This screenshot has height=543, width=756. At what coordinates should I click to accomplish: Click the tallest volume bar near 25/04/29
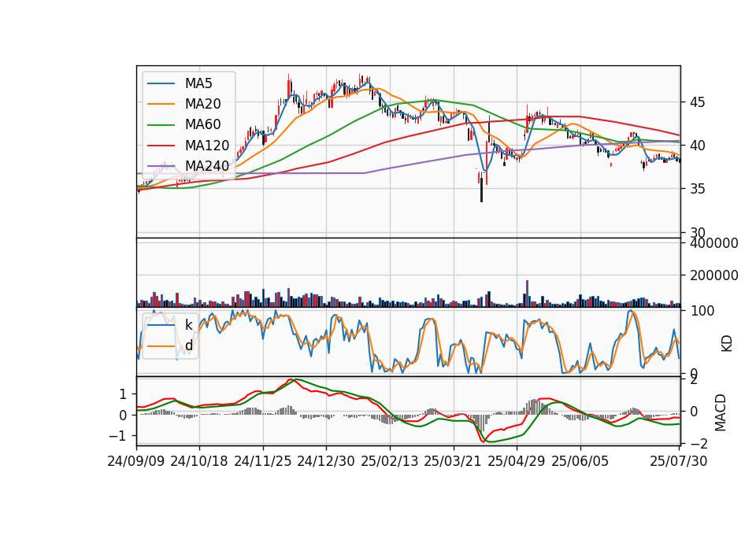click(x=527, y=294)
